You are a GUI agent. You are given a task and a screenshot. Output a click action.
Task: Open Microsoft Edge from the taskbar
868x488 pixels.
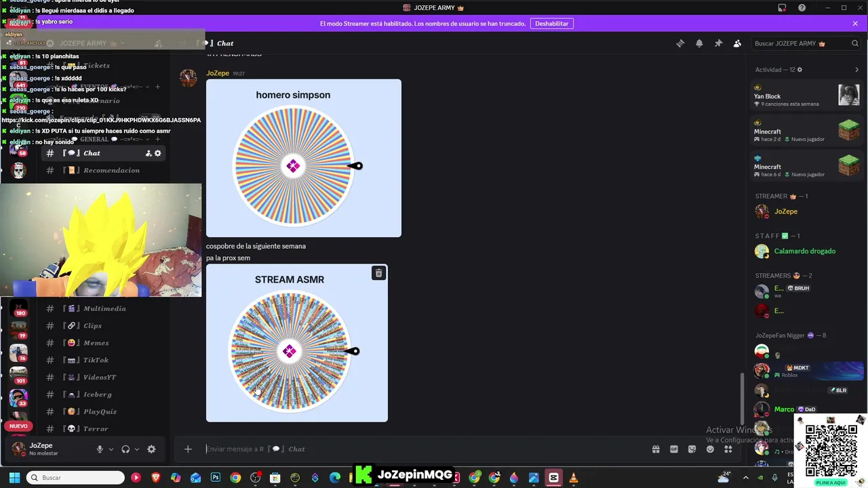(x=334, y=478)
